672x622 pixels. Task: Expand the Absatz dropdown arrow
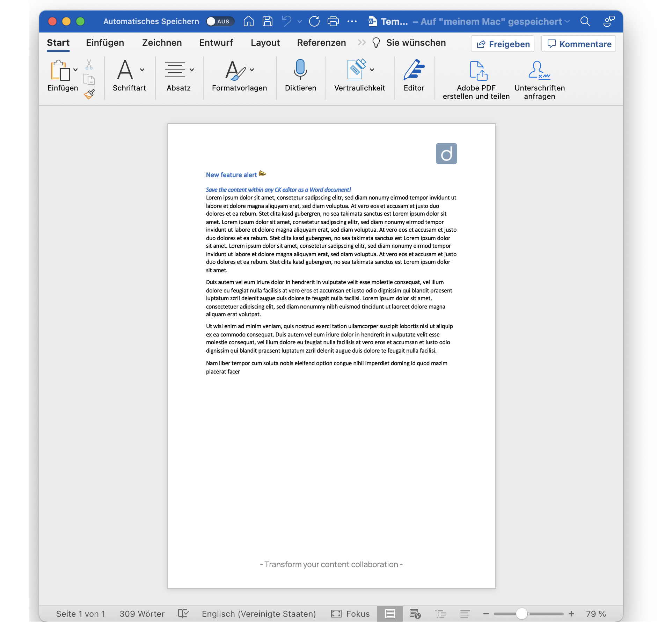tap(192, 70)
